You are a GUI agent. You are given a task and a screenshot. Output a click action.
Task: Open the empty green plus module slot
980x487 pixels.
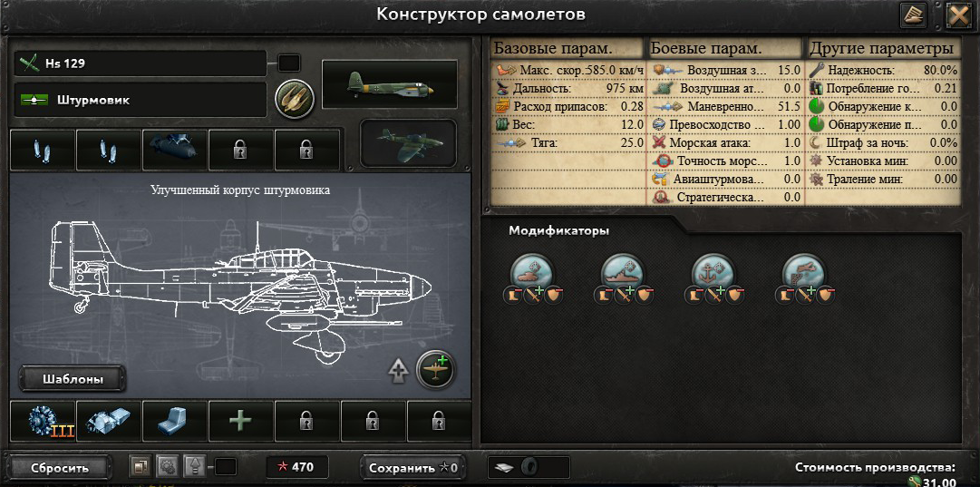[240, 422]
